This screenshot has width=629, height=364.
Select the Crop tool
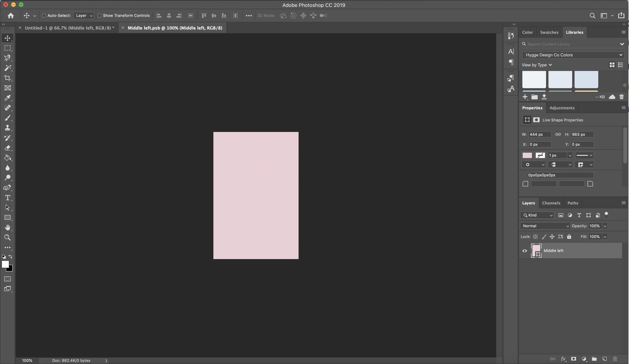click(x=8, y=78)
